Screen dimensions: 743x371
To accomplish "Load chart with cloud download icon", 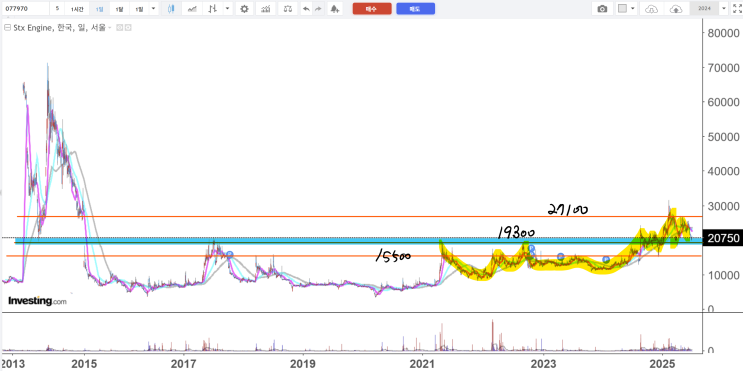I will pos(652,9).
